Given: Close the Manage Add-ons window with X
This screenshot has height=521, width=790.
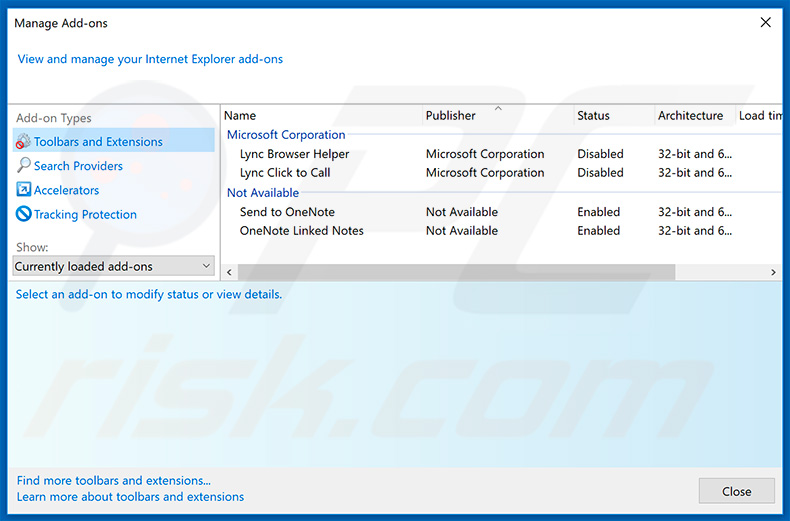Looking at the screenshot, I should click(765, 22).
